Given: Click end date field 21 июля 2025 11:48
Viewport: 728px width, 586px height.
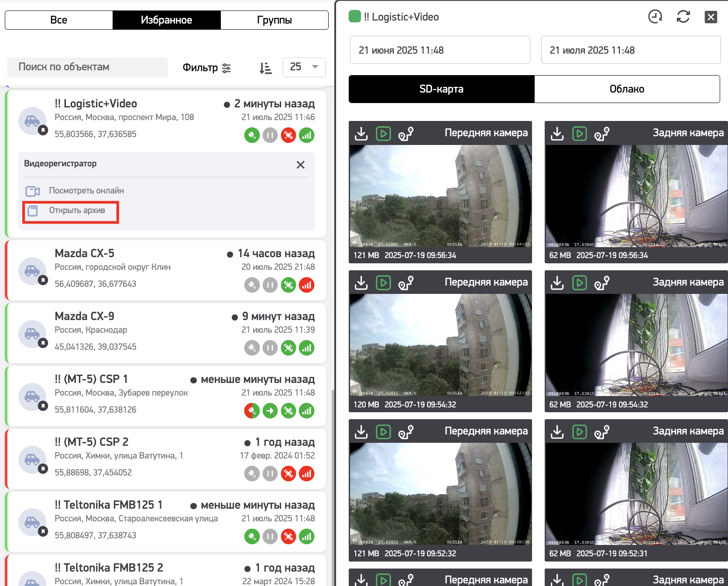Looking at the screenshot, I should point(631,50).
